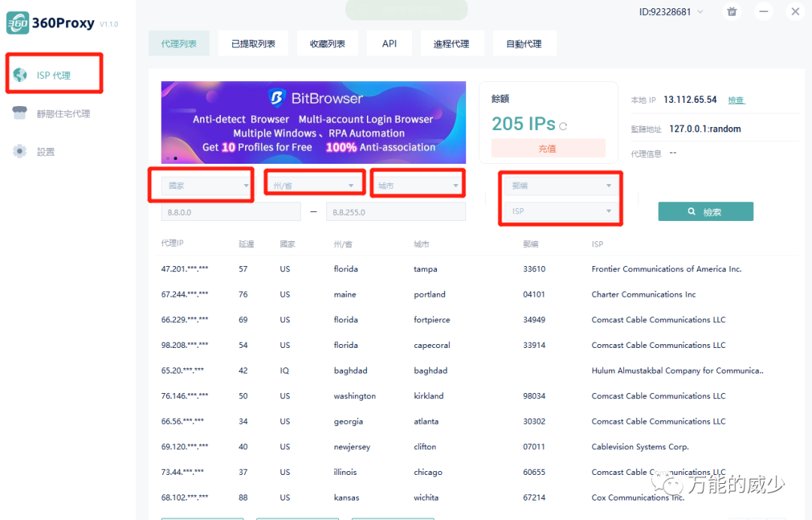Viewport: 812px width, 520px height.
Task: Click ISP cell 'Charter Communications Inc'
Action: point(644,295)
